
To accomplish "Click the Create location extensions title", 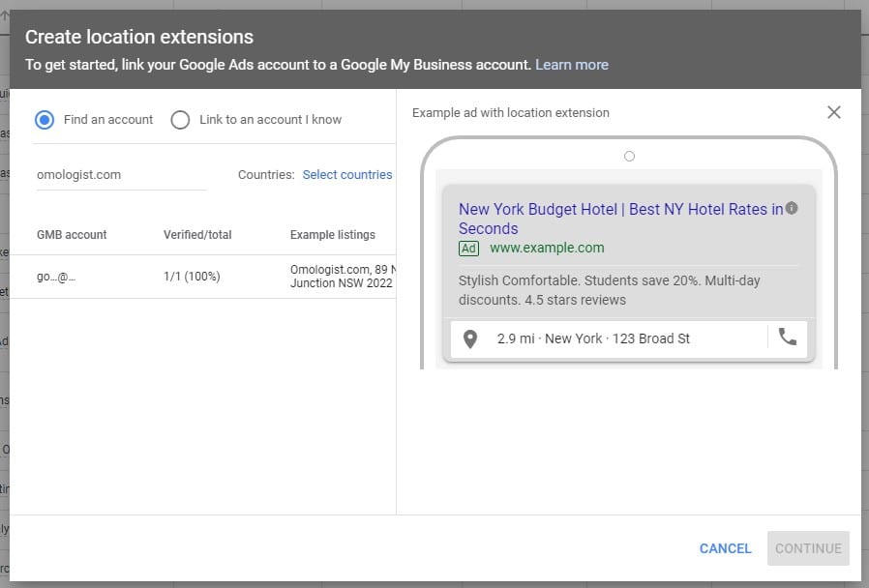I will 139,37.
